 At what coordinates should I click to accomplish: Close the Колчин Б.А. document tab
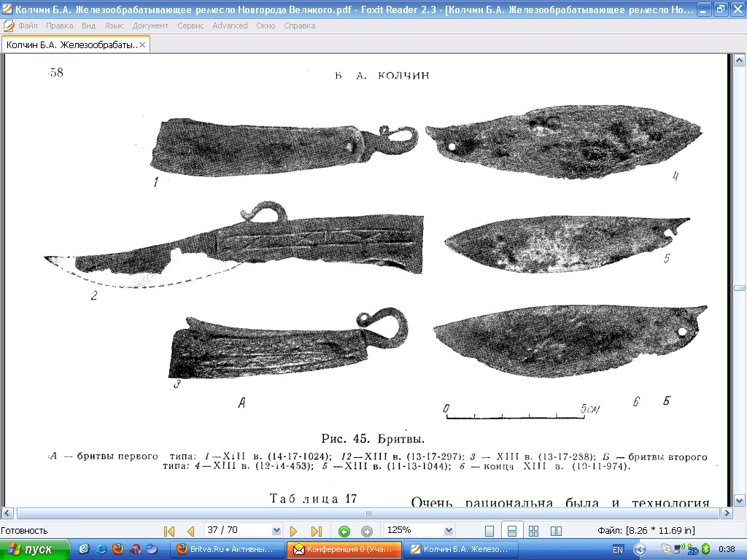pos(143,45)
